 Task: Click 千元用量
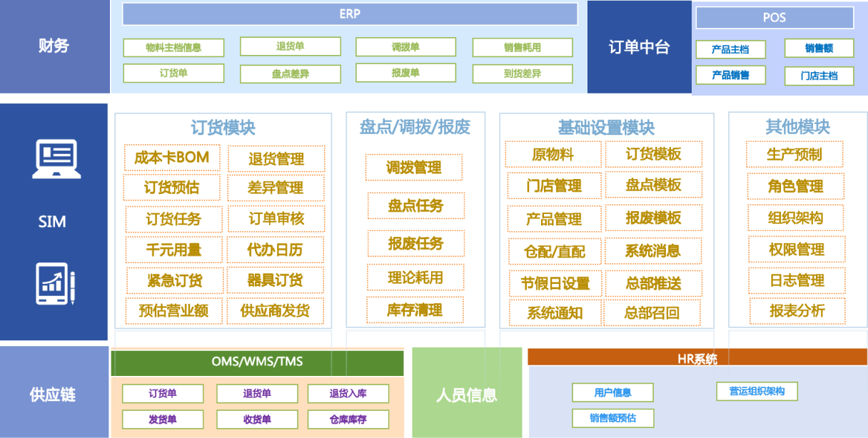coord(173,250)
